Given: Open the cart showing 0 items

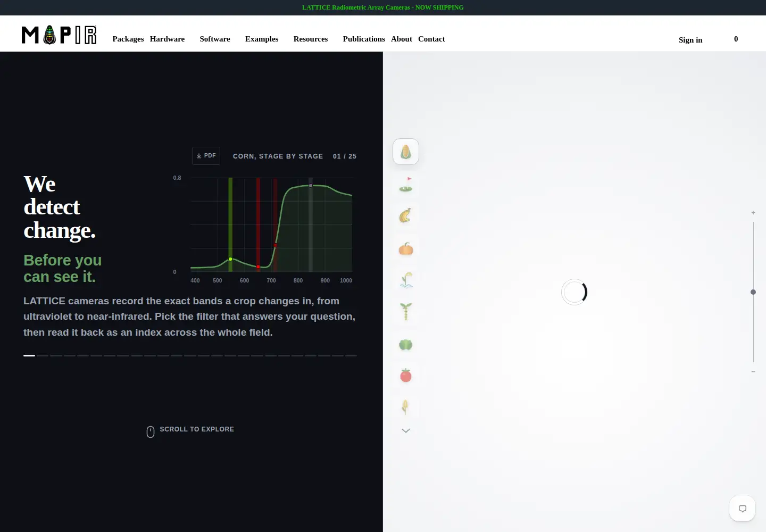Looking at the screenshot, I should [736, 39].
